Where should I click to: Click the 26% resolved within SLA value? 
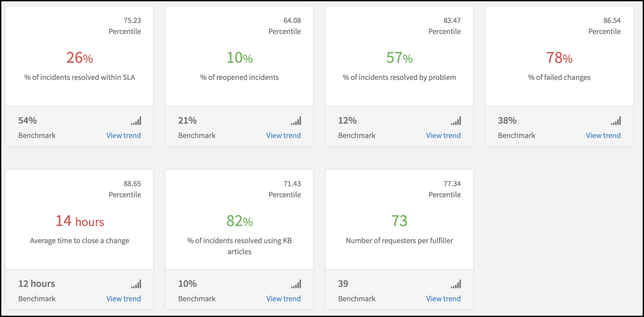[79, 58]
